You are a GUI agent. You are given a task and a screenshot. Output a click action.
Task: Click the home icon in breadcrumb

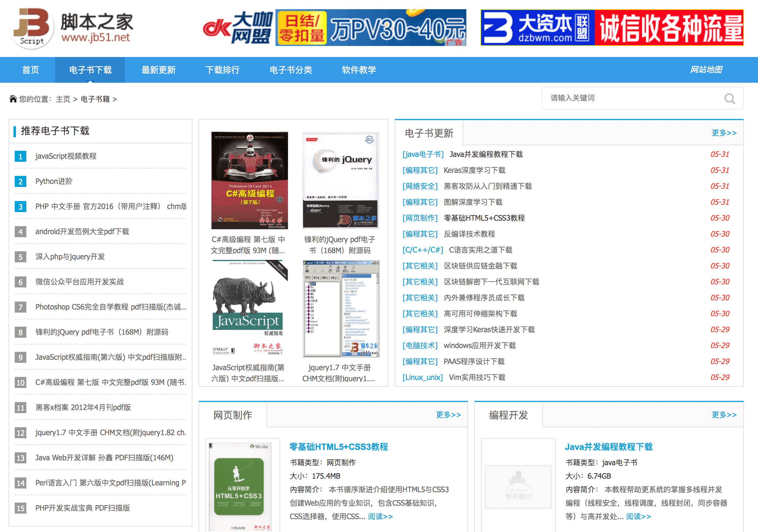pyautogui.click(x=13, y=99)
